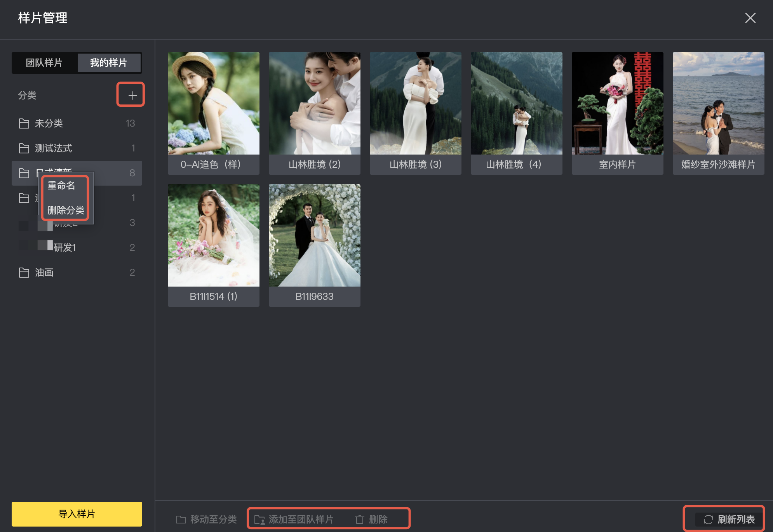773x532 pixels.
Task: Select the 室内样片 sample thumbnail
Action: pos(618,113)
